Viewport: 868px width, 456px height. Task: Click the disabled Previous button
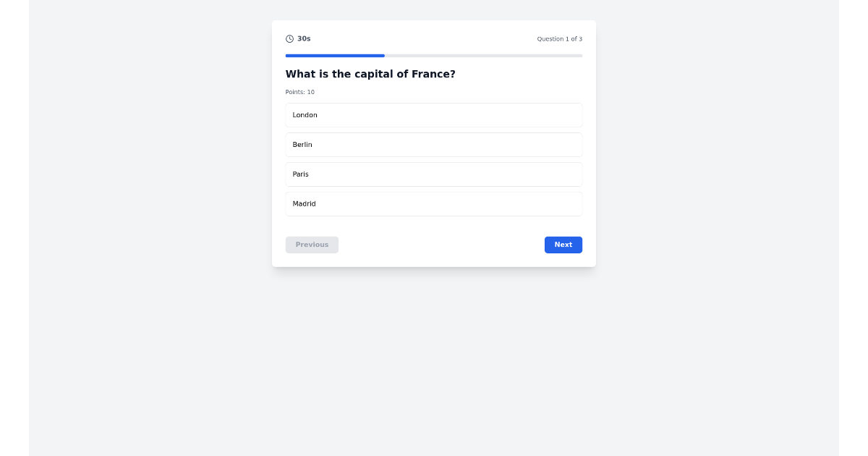tap(312, 245)
